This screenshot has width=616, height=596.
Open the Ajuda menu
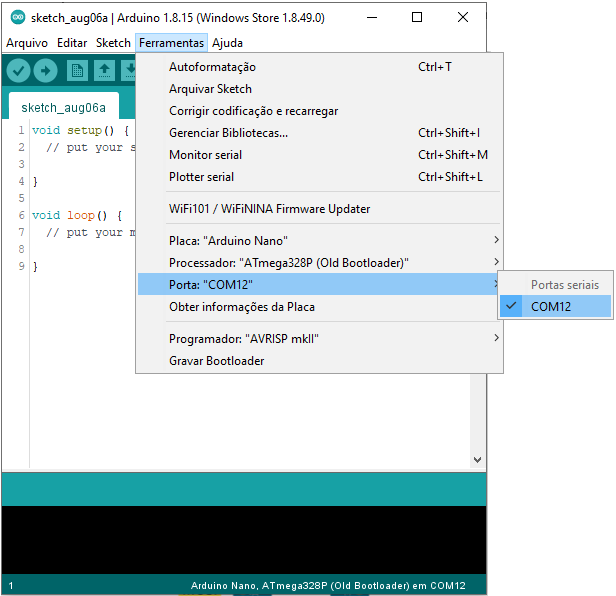coord(227,43)
